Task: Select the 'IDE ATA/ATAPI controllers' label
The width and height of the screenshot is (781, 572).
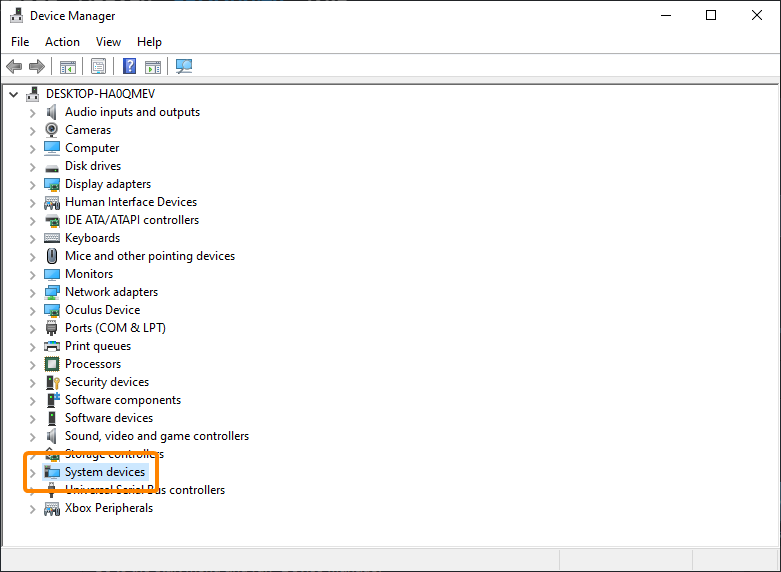Action: pyautogui.click(x=132, y=220)
